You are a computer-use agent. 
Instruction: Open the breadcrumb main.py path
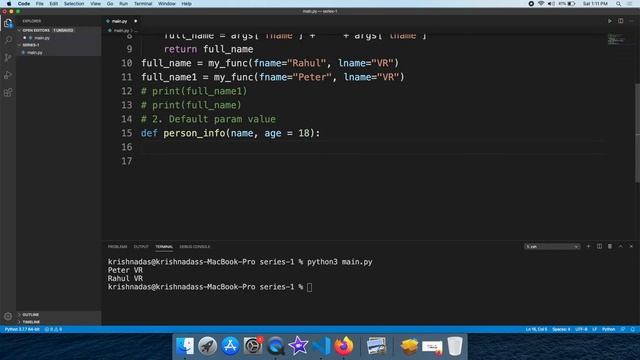coord(121,31)
